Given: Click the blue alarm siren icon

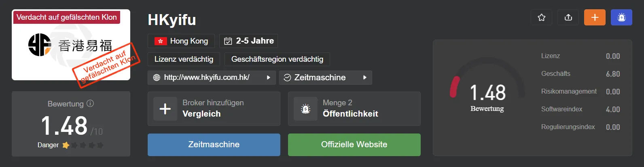Looking at the screenshot, I should pyautogui.click(x=621, y=17).
